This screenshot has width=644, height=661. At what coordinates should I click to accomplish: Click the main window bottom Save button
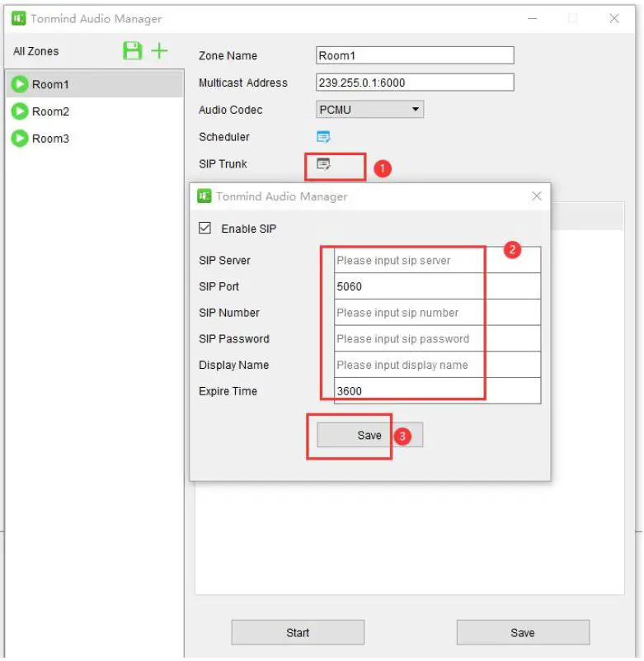pos(523,632)
